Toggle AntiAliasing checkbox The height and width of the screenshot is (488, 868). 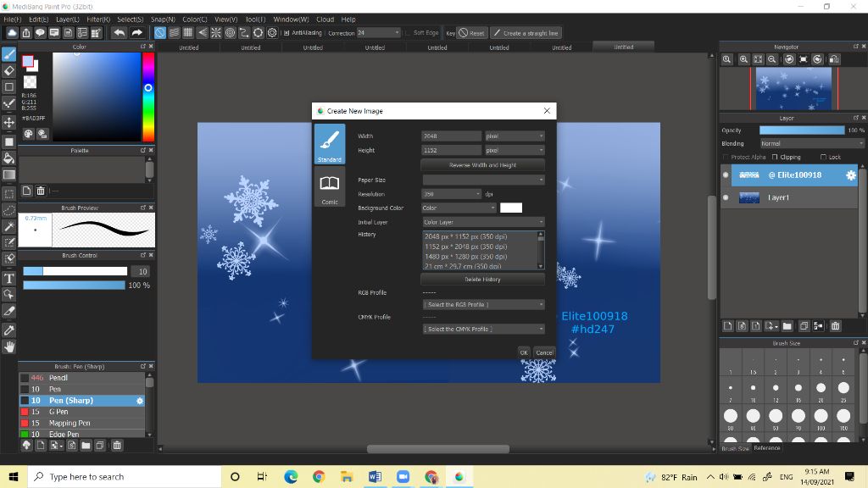coord(287,33)
